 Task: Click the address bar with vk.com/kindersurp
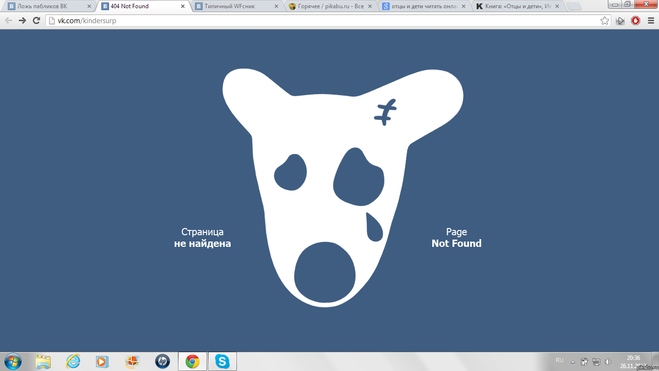(324, 20)
